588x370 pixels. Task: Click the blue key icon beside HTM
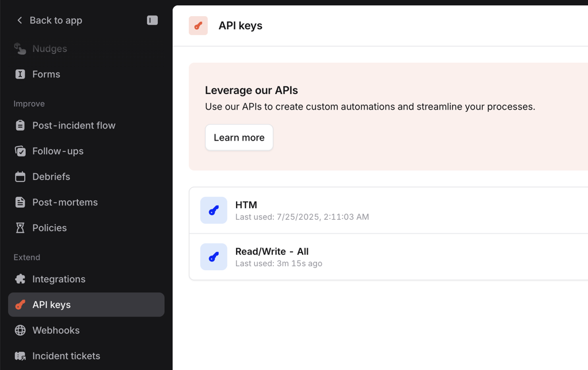coord(214,211)
